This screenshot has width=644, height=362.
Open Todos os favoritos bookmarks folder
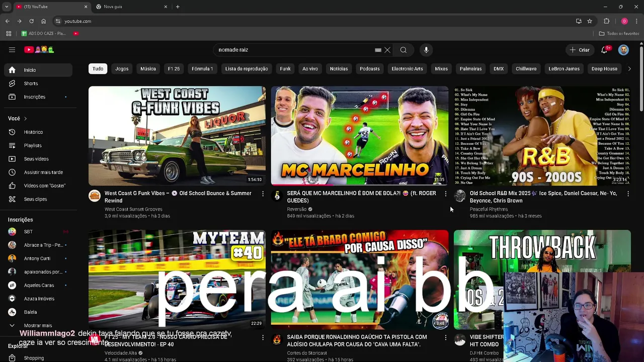coord(619,34)
